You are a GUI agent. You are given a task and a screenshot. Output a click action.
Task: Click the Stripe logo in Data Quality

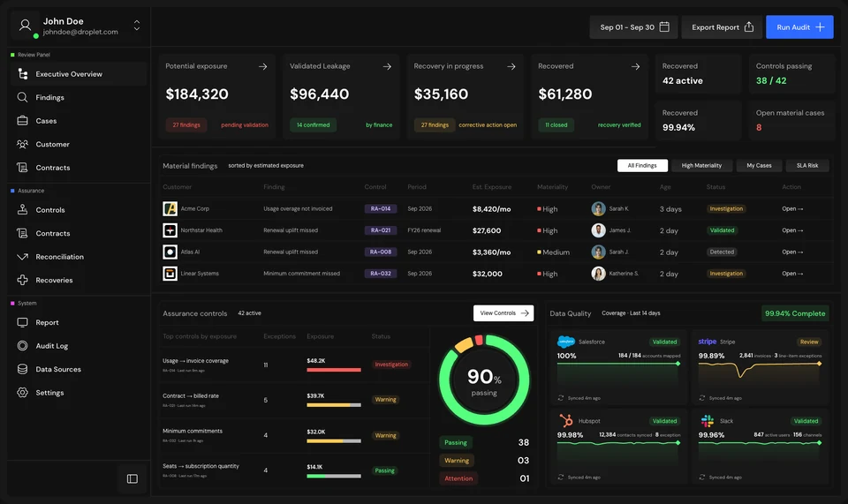click(707, 342)
